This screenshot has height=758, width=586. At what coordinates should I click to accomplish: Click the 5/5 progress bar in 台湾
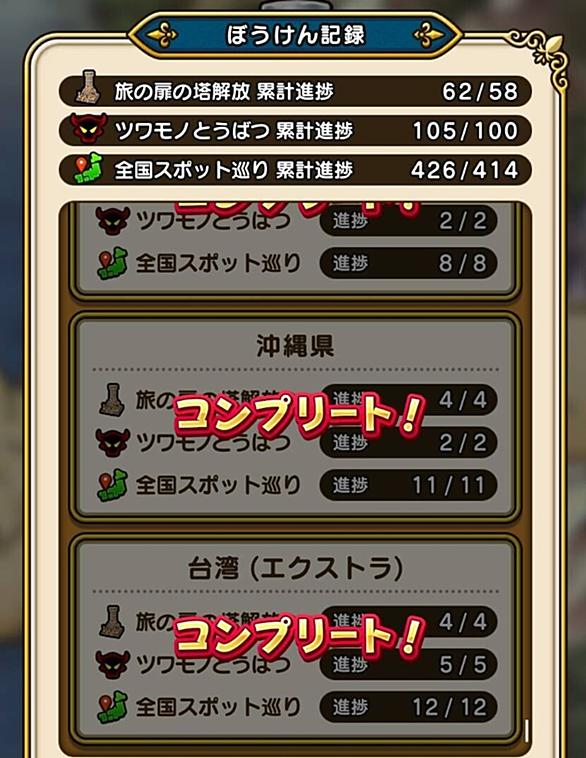409,665
